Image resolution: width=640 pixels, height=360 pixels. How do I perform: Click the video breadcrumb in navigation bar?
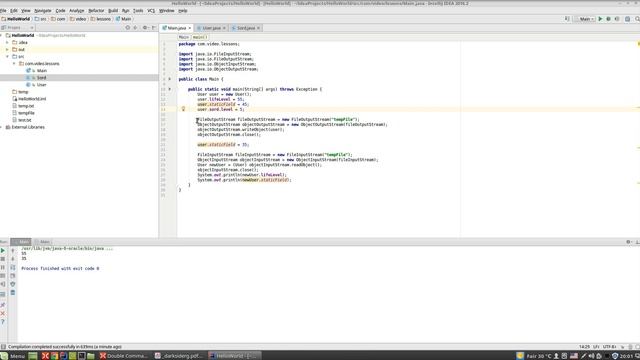click(x=78, y=19)
